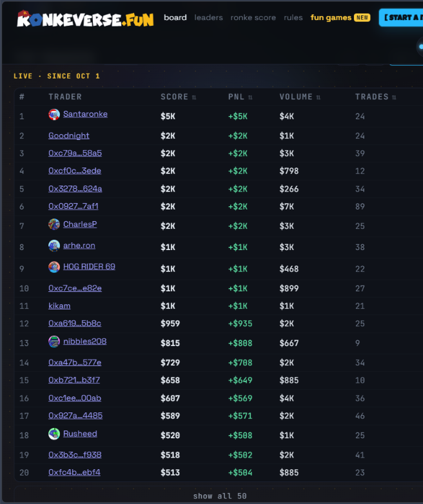
Task: Open trader 0xc1ee...00ab link
Action: point(75,398)
